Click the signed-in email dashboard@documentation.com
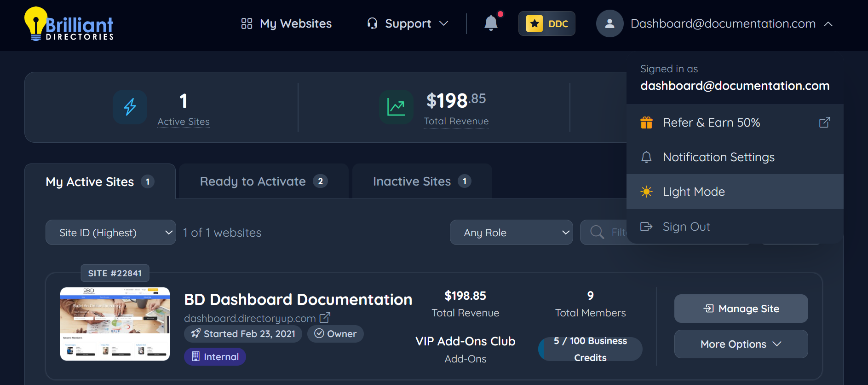Viewport: 868px width, 385px height. click(735, 86)
